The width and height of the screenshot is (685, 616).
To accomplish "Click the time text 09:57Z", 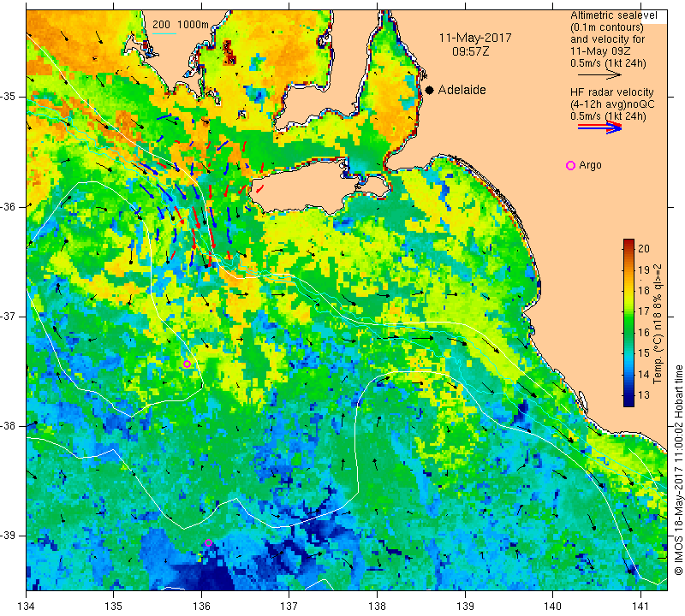I will [x=471, y=51].
